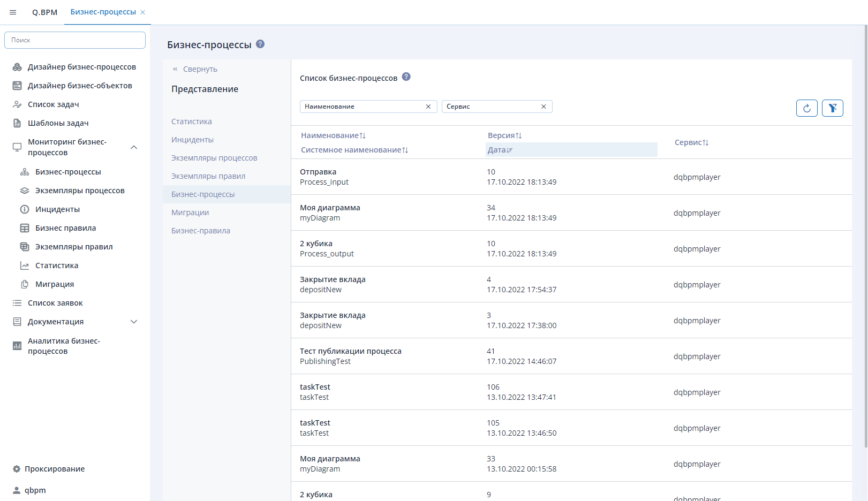This screenshot has width=868, height=501.
Task: Click the Шаблоны задач sidebar icon
Action: tap(17, 123)
